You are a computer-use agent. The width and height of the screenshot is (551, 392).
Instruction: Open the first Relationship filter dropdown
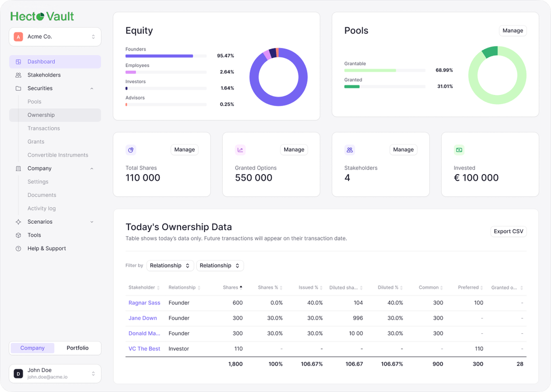tap(170, 265)
